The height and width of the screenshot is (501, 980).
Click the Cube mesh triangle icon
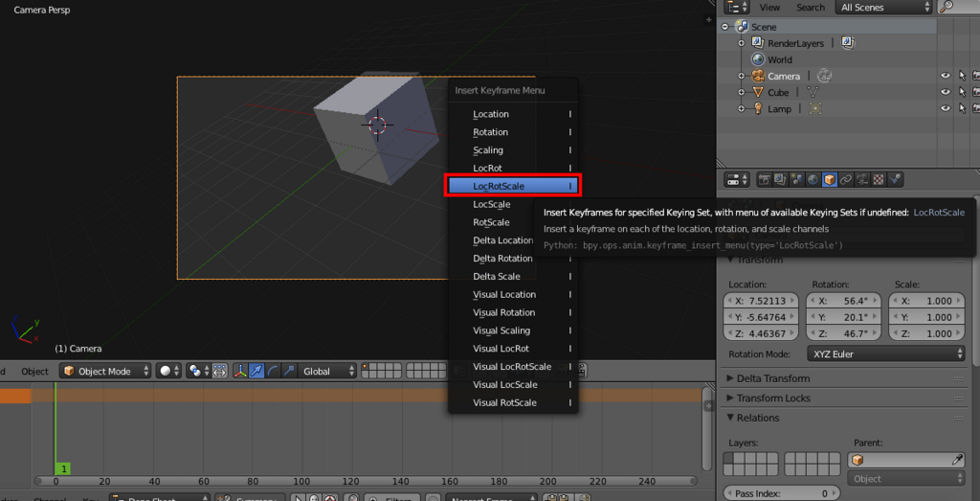pos(758,92)
